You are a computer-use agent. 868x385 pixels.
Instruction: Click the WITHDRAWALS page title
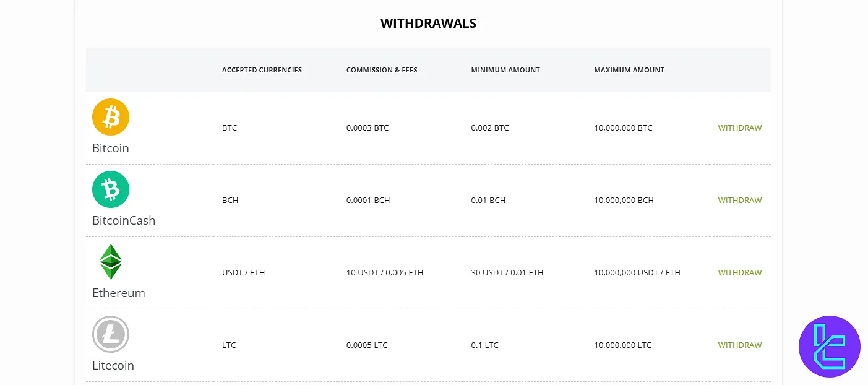click(429, 23)
